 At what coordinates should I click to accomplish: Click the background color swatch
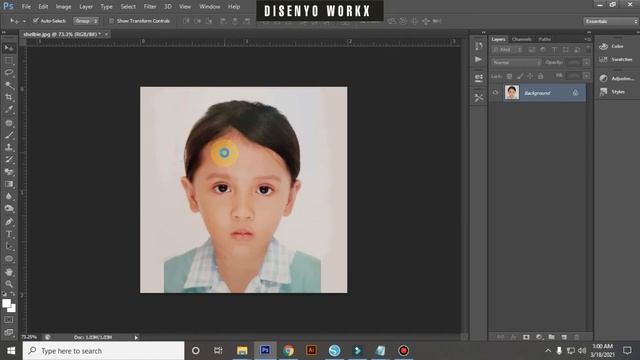(x=13, y=309)
